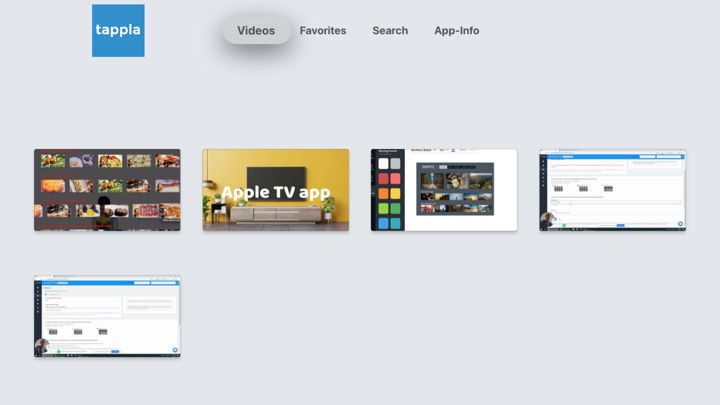Select the Videos tab
Viewport: 720px width, 405px height.
point(256,30)
